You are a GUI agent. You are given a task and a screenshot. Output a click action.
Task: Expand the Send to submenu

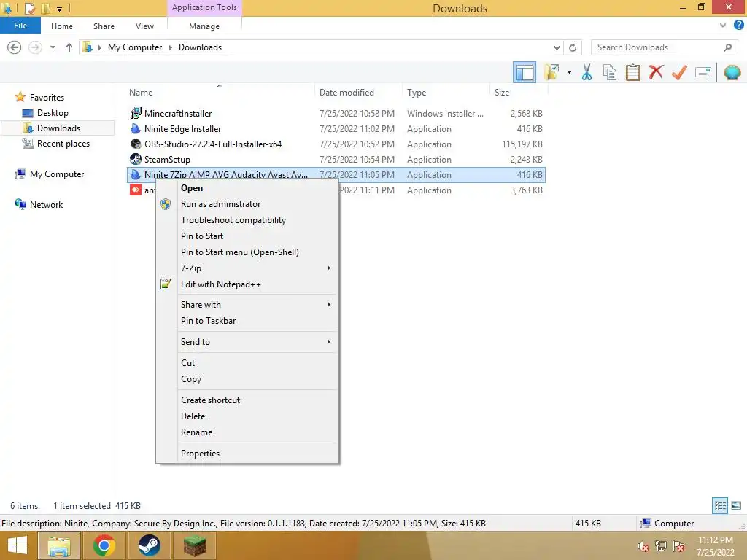point(247,341)
